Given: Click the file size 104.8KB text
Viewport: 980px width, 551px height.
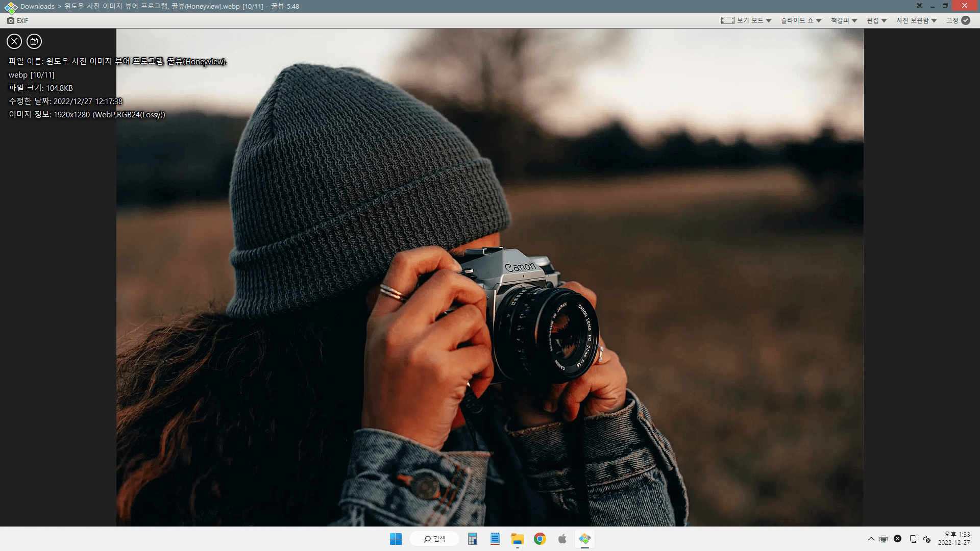Looking at the screenshot, I should tap(41, 88).
